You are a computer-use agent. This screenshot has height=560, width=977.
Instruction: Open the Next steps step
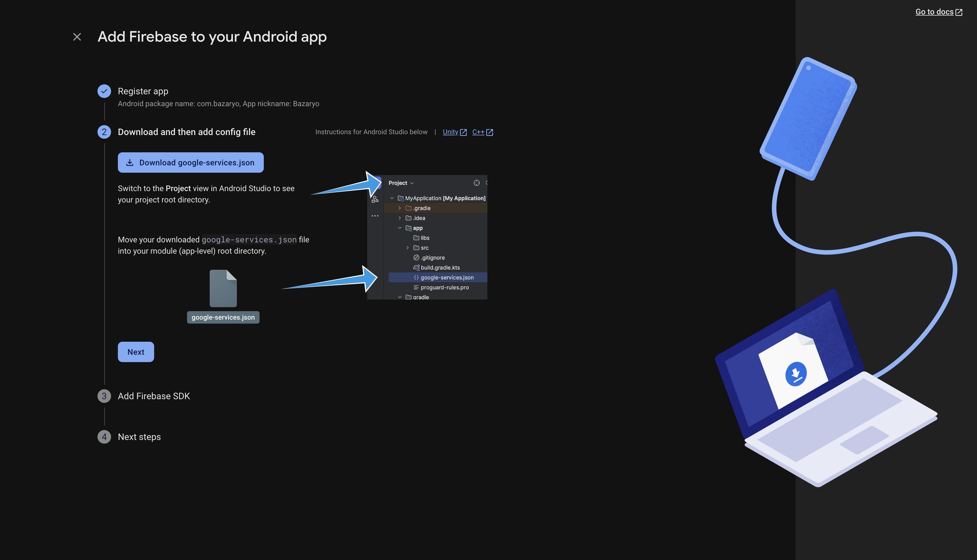pos(139,437)
